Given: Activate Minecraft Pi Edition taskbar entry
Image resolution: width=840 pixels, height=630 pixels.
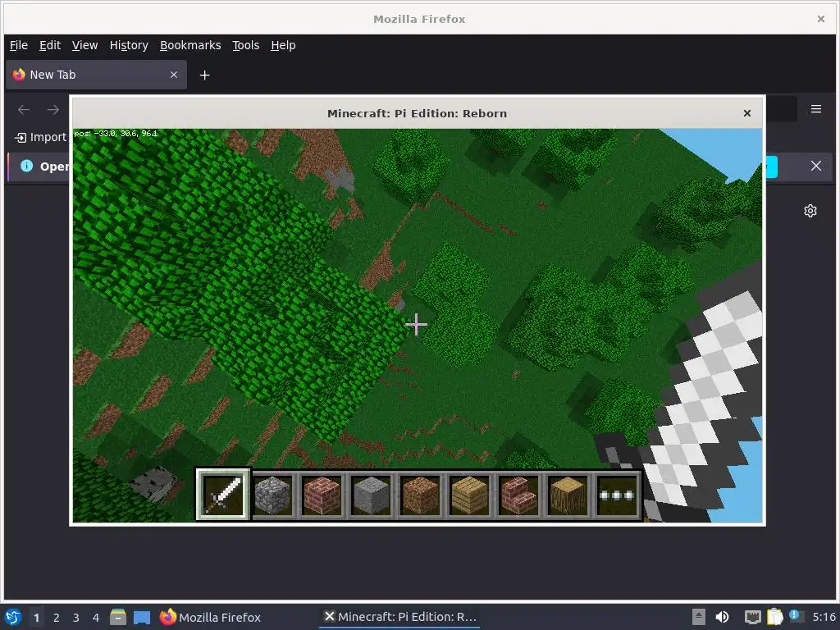Looking at the screenshot, I should point(400,617).
